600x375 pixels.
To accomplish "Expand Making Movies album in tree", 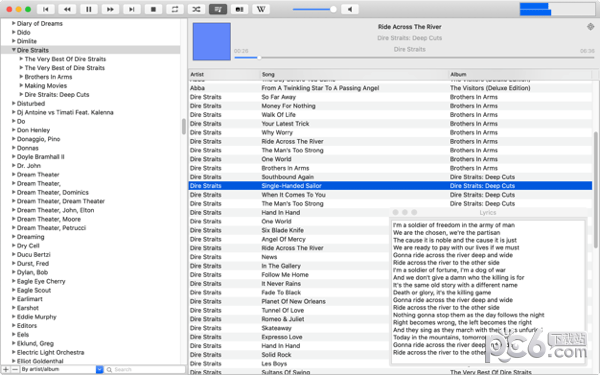I will (x=21, y=85).
